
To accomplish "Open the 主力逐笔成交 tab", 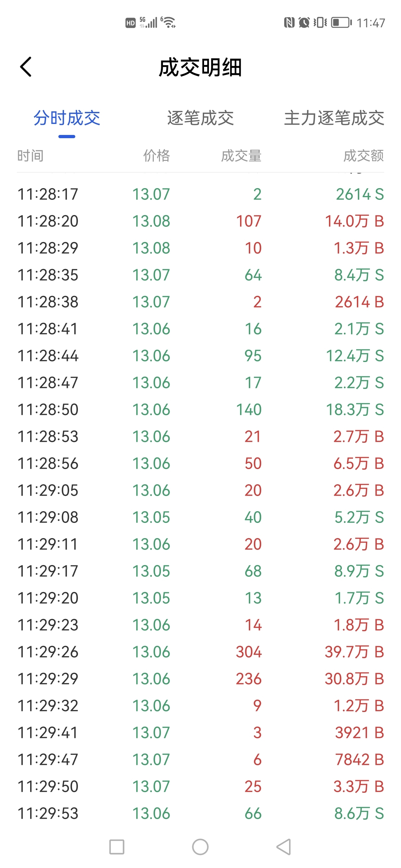I will pyautogui.click(x=334, y=118).
